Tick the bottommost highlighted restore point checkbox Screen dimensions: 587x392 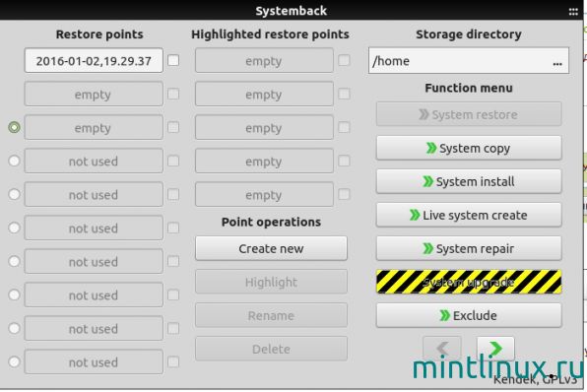344,194
